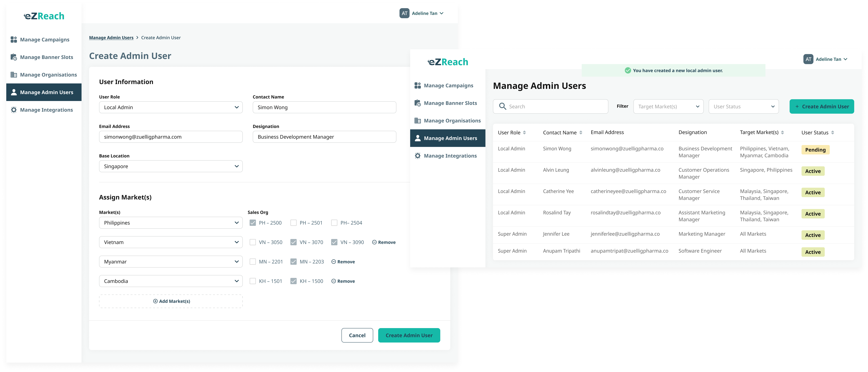Toggle MN – 2203 sales org checkbox

coord(294,261)
